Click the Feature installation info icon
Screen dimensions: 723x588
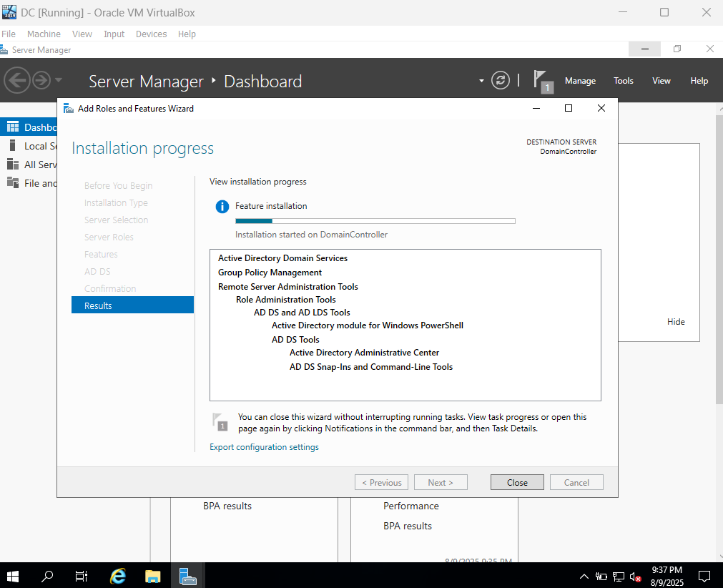(x=222, y=207)
